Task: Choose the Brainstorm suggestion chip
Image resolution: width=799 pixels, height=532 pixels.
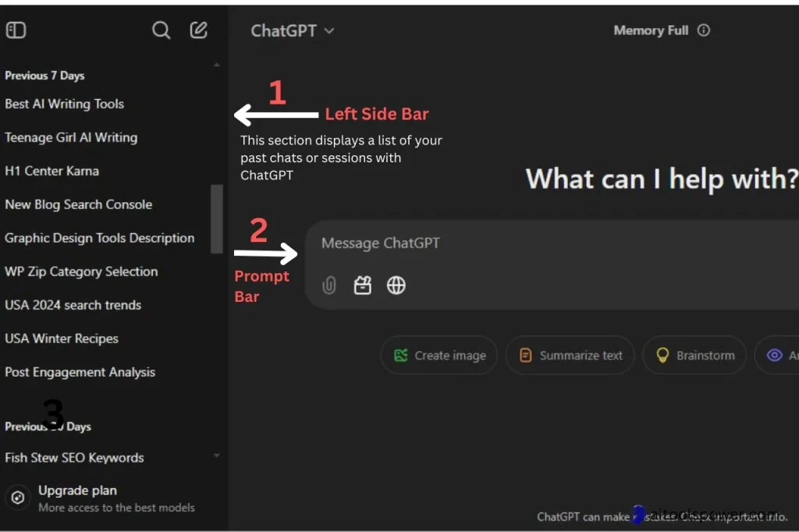Action: 694,356
